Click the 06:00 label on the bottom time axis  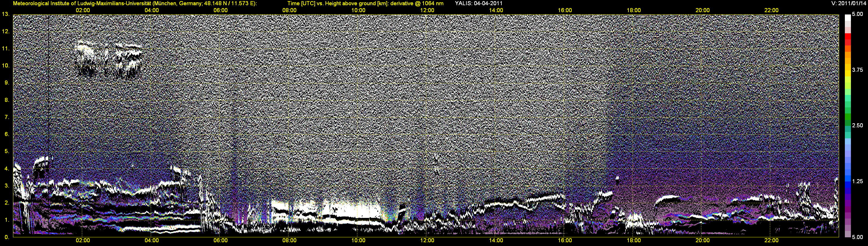point(220,241)
